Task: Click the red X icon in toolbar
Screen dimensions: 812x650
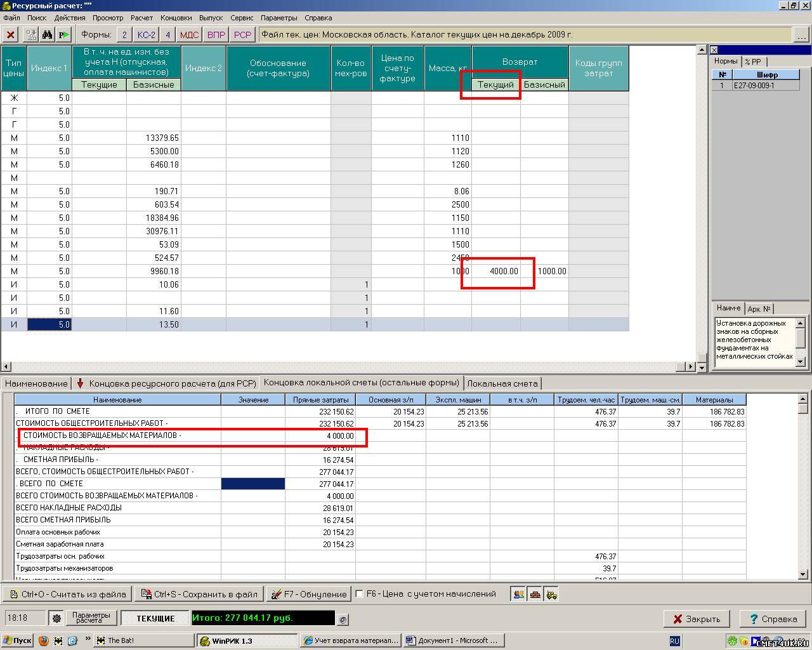Action: [x=11, y=35]
